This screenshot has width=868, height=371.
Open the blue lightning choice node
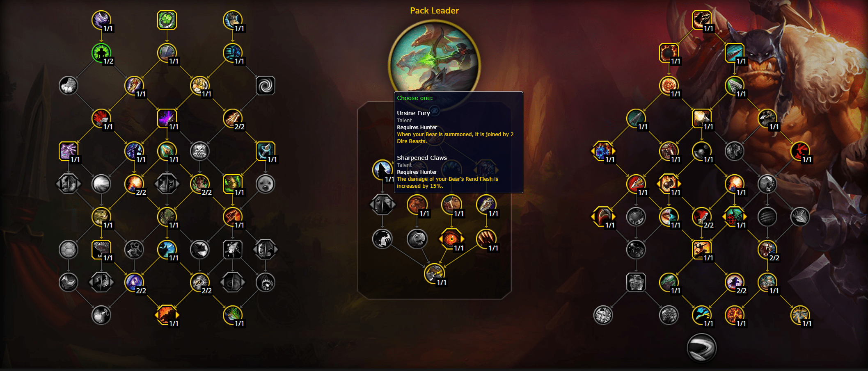[x=603, y=151]
